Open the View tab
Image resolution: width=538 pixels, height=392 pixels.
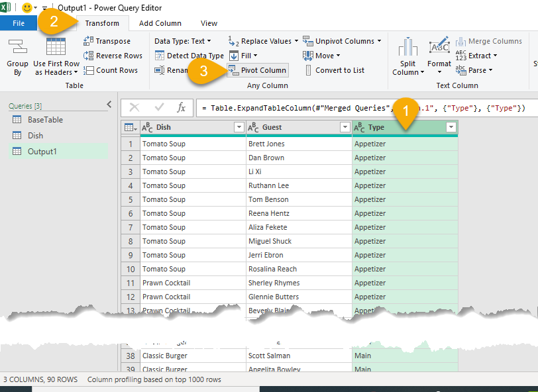pos(209,23)
